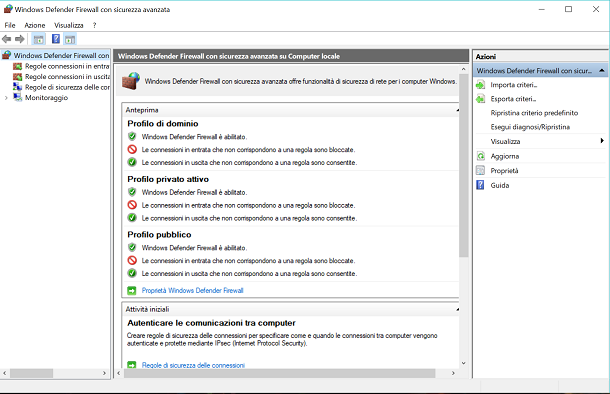Image resolution: width=610 pixels, height=394 pixels.
Task: Click Proprietà action text in Azioni
Action: (x=504, y=170)
